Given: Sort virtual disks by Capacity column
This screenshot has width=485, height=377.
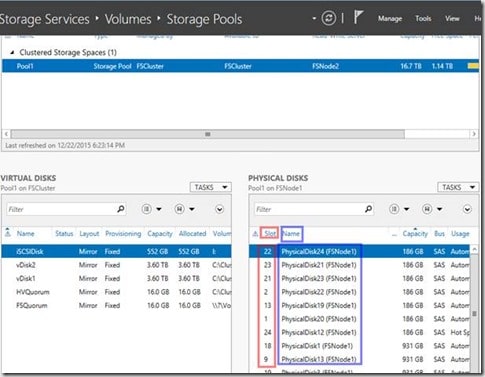Looking at the screenshot, I should [x=160, y=234].
